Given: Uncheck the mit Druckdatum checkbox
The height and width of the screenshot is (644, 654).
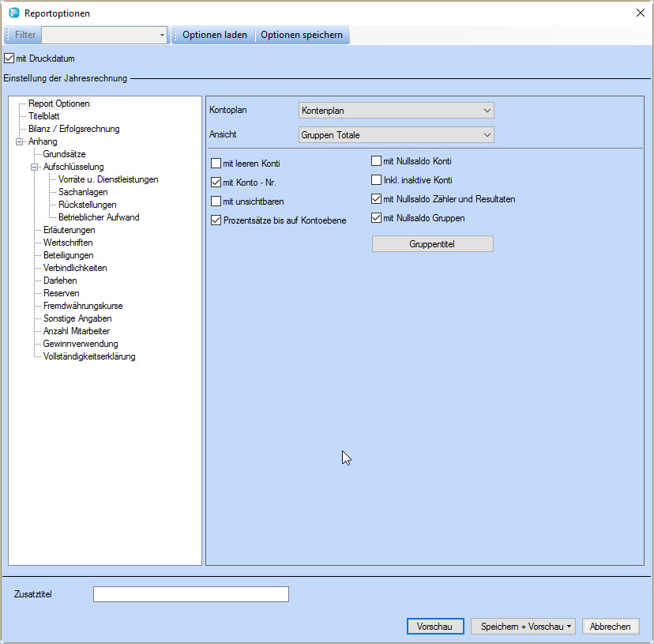Looking at the screenshot, I should tap(9, 58).
